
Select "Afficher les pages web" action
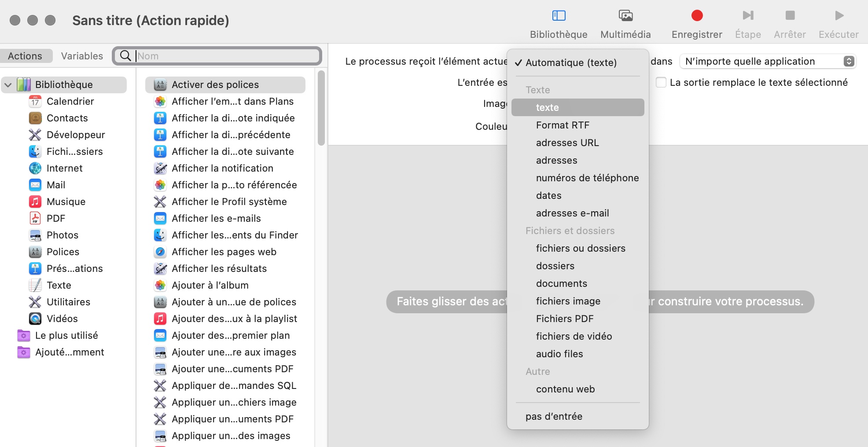click(225, 252)
